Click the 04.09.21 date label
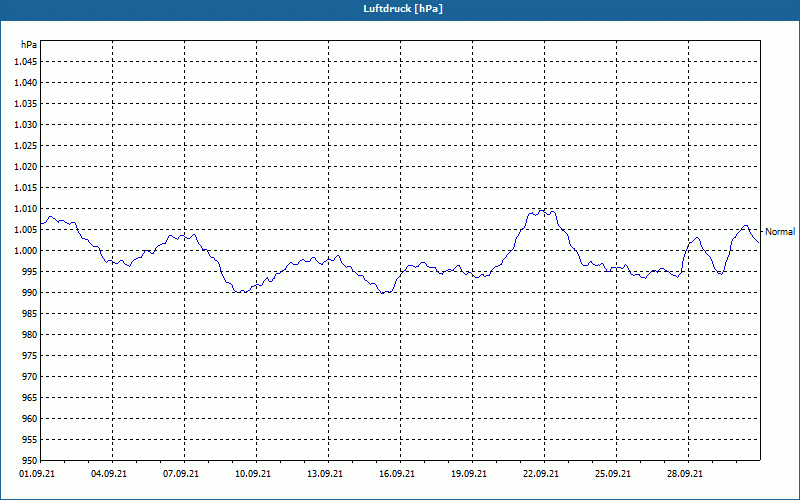Screen dimensions: 800x500 [x=109, y=474]
